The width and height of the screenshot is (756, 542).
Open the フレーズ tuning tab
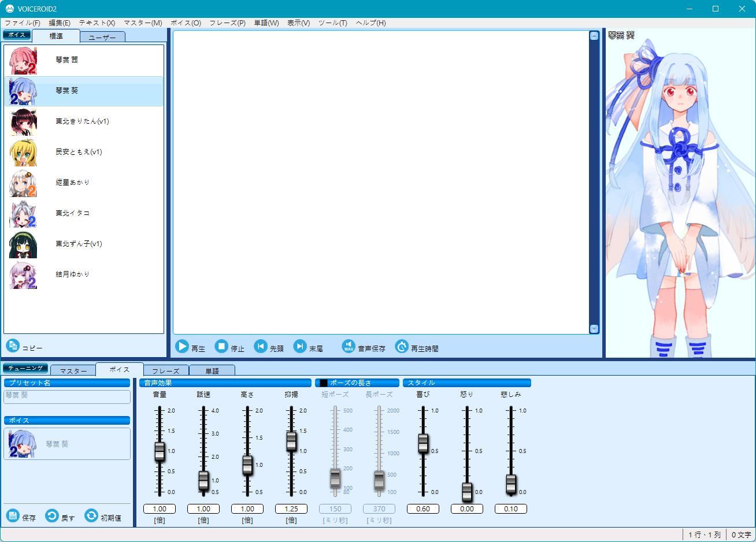pos(166,370)
